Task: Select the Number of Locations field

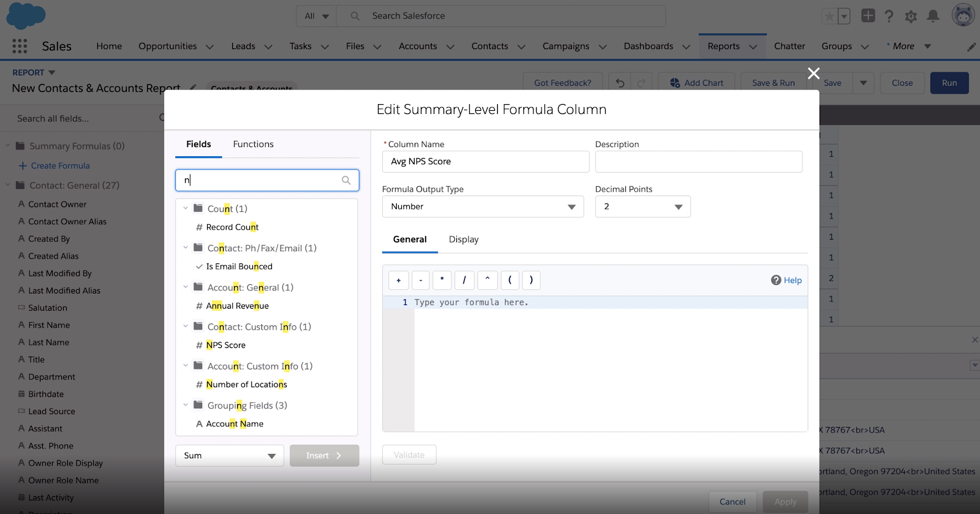Action: point(246,384)
